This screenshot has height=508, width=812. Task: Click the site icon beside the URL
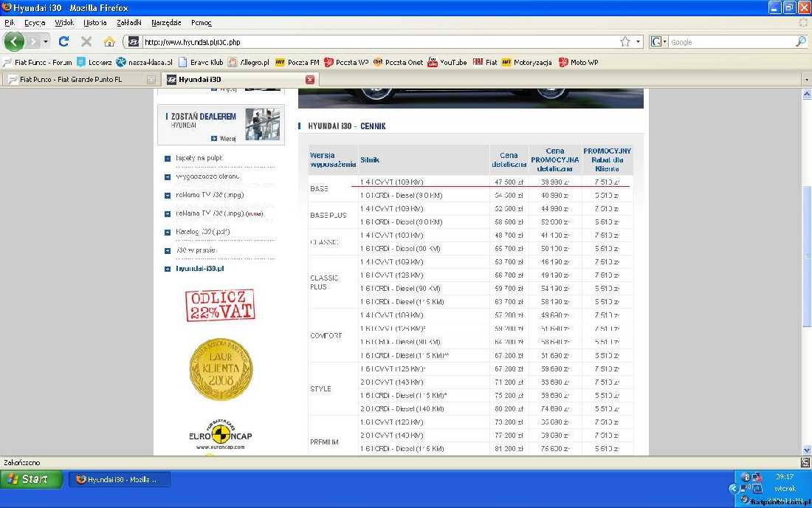point(134,42)
